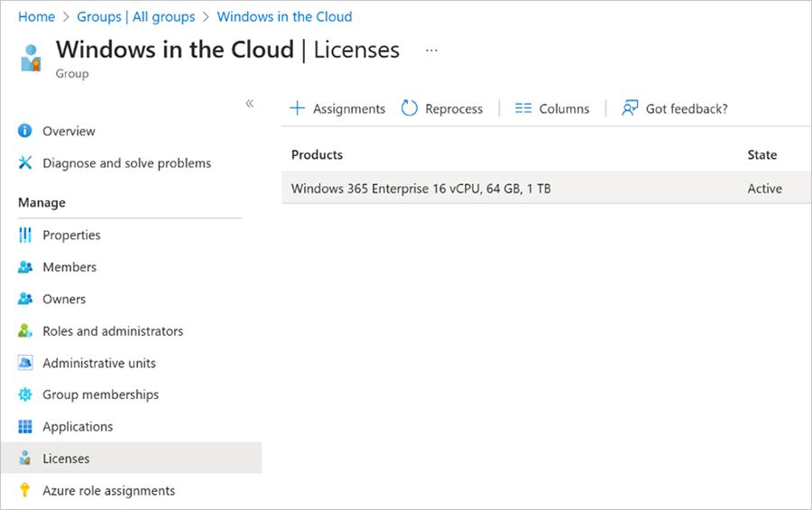Click the Columns button label
812x510 pixels.
[564, 109]
